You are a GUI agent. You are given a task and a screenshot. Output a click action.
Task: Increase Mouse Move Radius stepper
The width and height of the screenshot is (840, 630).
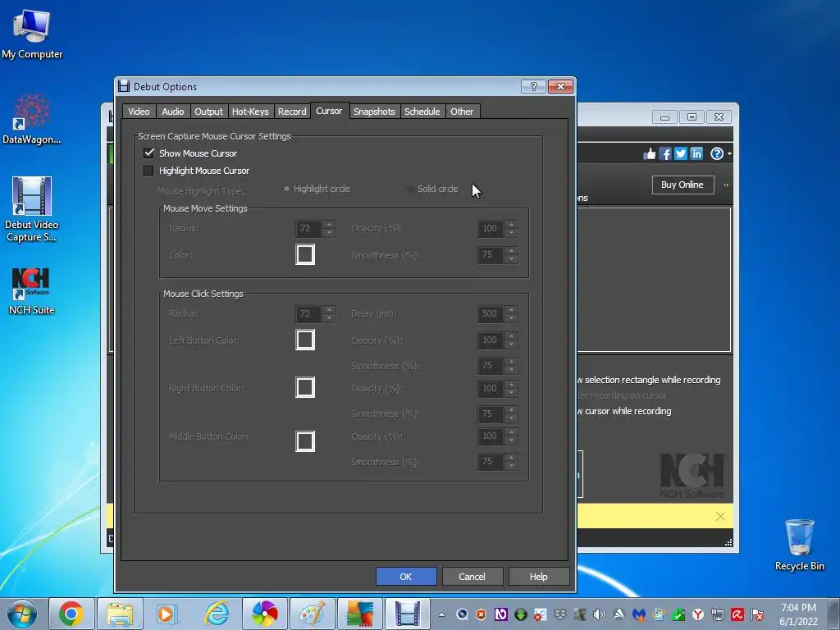point(330,225)
